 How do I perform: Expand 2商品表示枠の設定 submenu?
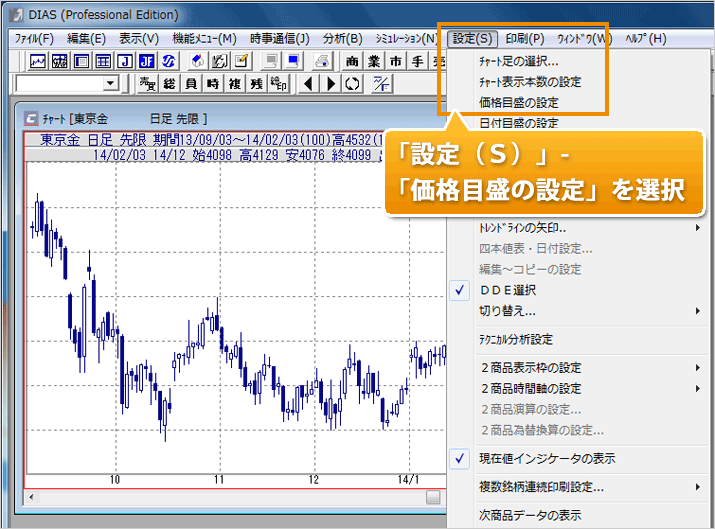(x=530, y=368)
